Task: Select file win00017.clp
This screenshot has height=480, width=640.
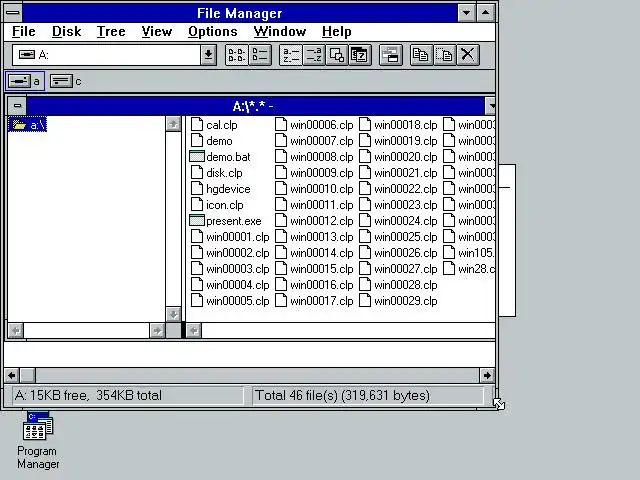Action: [314, 301]
